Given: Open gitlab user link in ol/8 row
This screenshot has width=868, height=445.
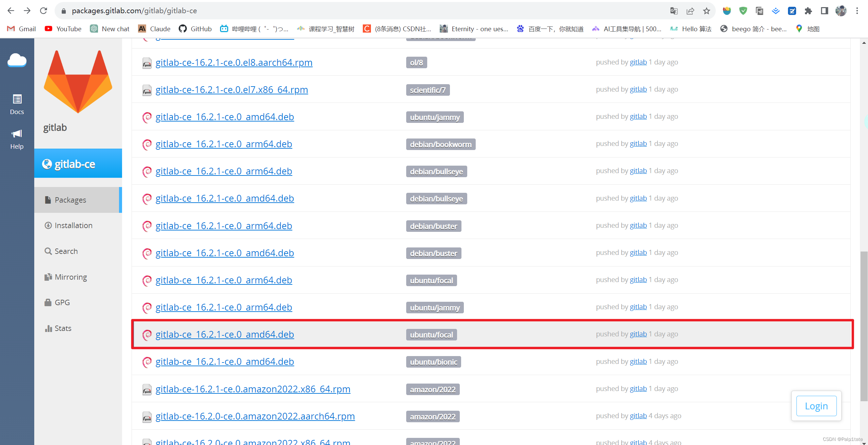Looking at the screenshot, I should 638,62.
